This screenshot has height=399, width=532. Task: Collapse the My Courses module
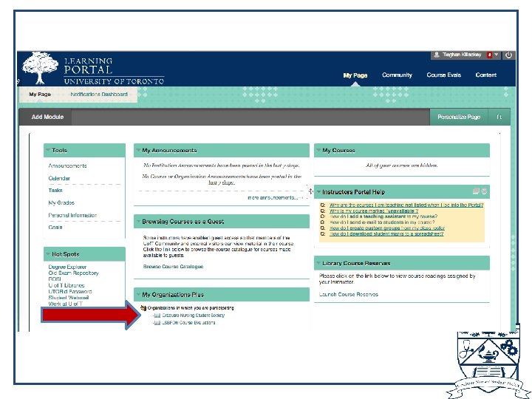(x=318, y=149)
